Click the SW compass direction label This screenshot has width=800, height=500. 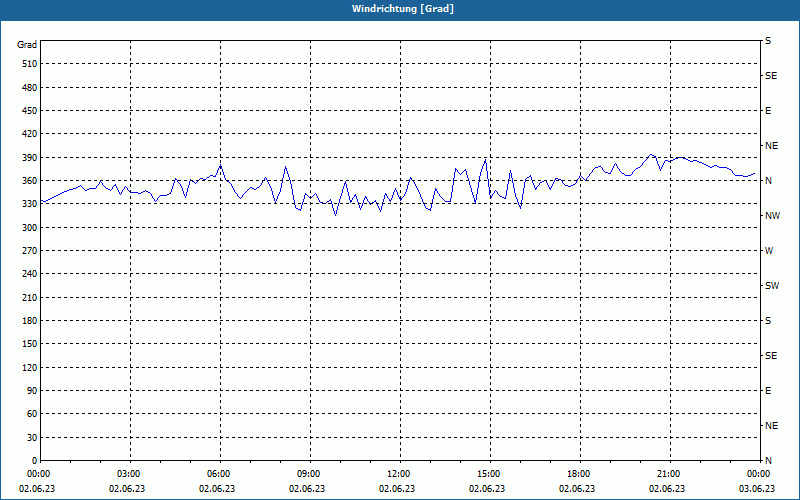coord(772,286)
